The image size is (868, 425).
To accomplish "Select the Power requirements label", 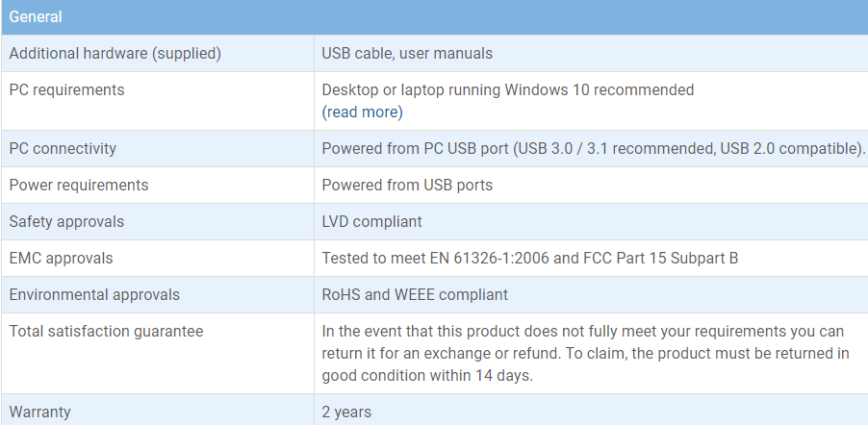I will tap(79, 185).
